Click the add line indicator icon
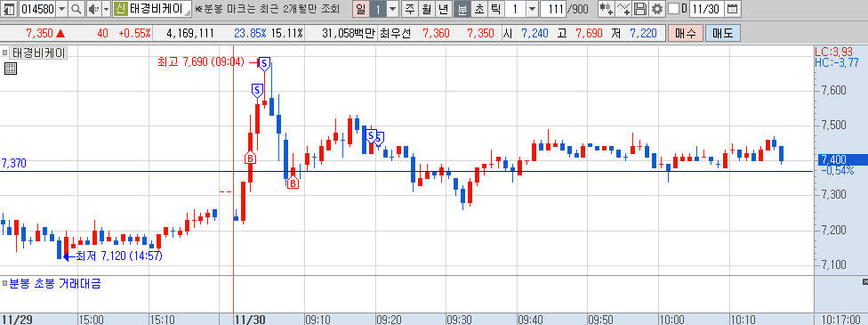Screen dimensions: 868x325 click(x=624, y=9)
